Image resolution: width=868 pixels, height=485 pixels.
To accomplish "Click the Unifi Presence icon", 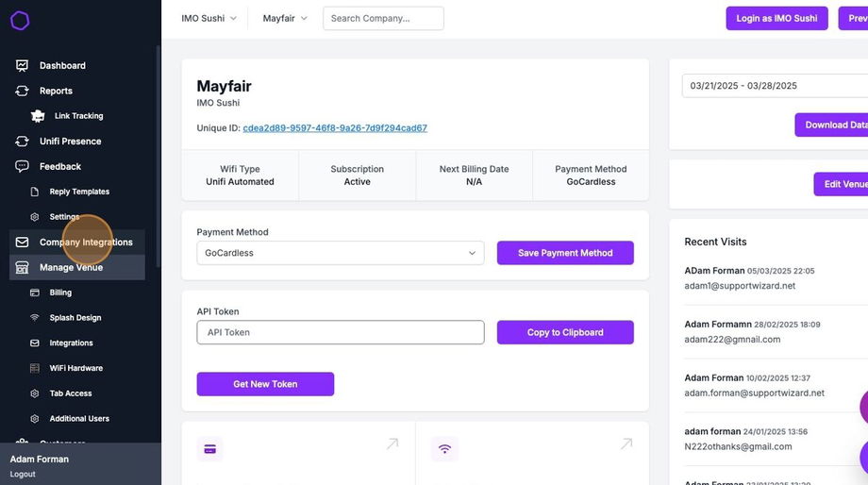I will pyautogui.click(x=23, y=142).
